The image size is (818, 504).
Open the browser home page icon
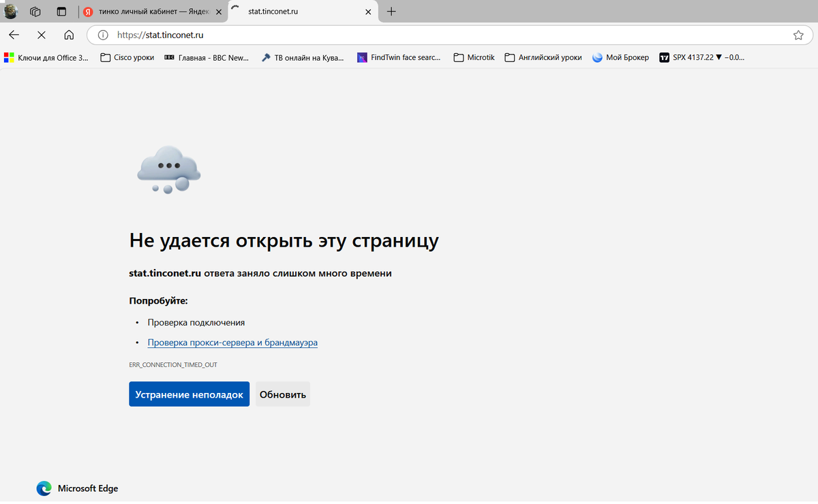pos(67,34)
